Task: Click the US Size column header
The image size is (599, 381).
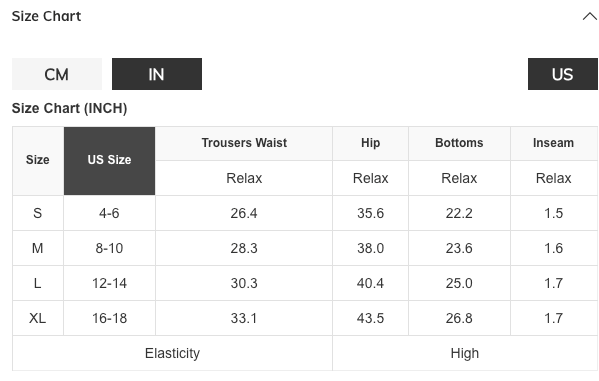Action: click(x=109, y=161)
